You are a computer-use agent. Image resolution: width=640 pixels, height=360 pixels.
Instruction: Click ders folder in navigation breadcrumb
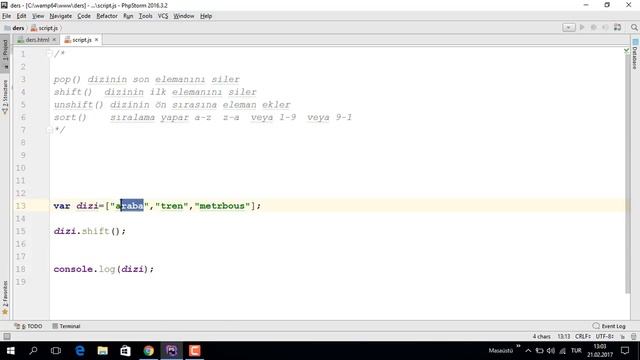pyautogui.click(x=14, y=28)
